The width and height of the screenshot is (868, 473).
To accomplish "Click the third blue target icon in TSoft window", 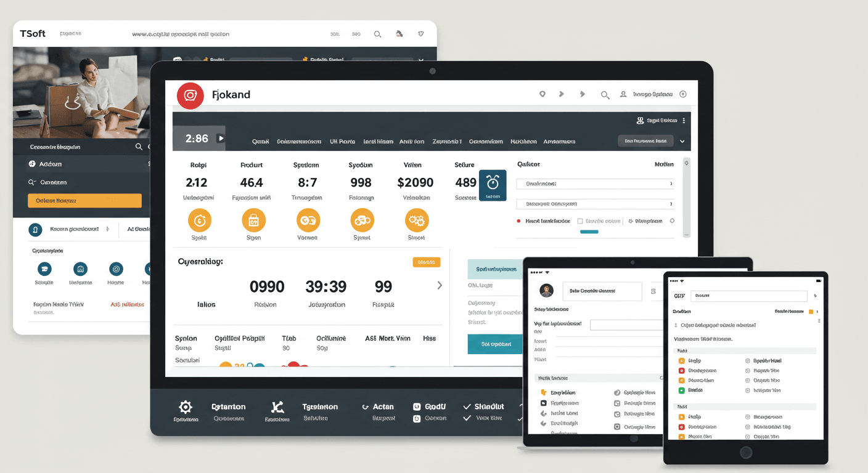I will (x=116, y=269).
